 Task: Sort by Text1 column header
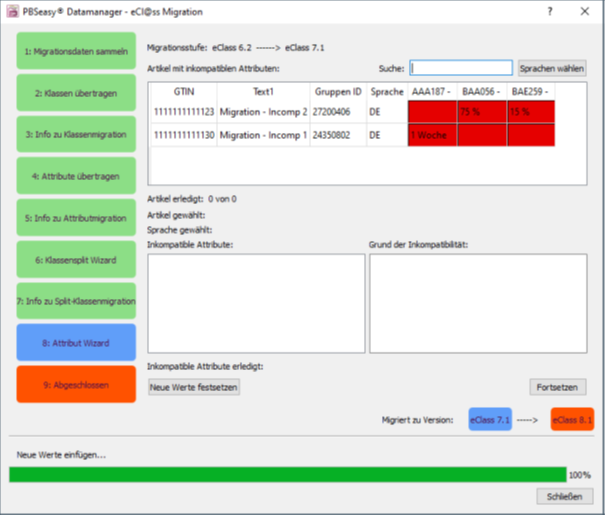click(x=264, y=92)
